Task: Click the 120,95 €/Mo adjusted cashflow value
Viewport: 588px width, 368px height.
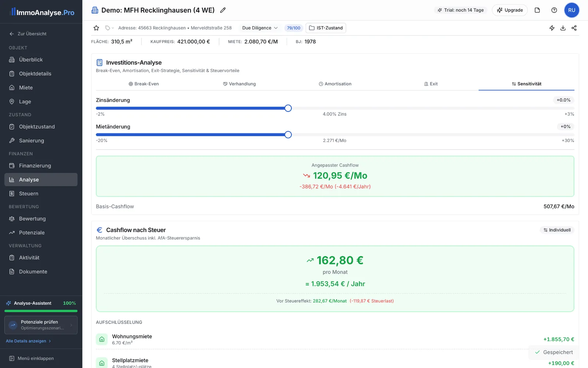Action: coord(340,176)
